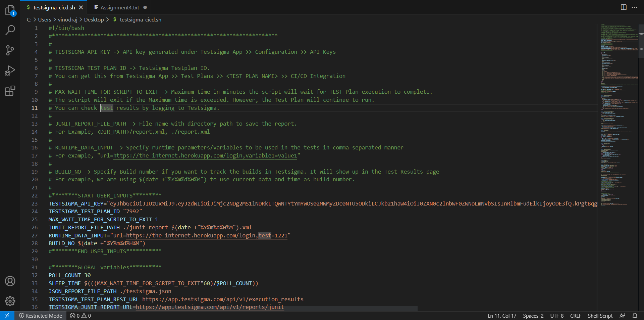Open the Extensions view icon
The width and height of the screenshot is (644, 320).
10,91
